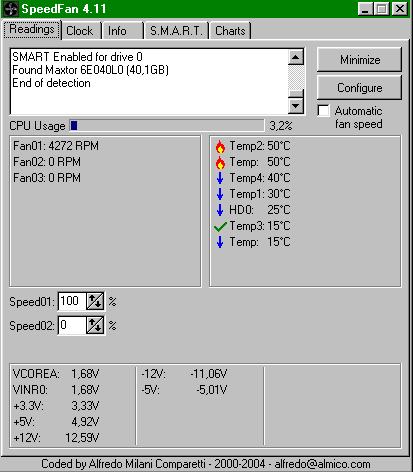Click the flame icon next to Temp 50°C
This screenshot has height=472, width=413.
[x=220, y=162]
